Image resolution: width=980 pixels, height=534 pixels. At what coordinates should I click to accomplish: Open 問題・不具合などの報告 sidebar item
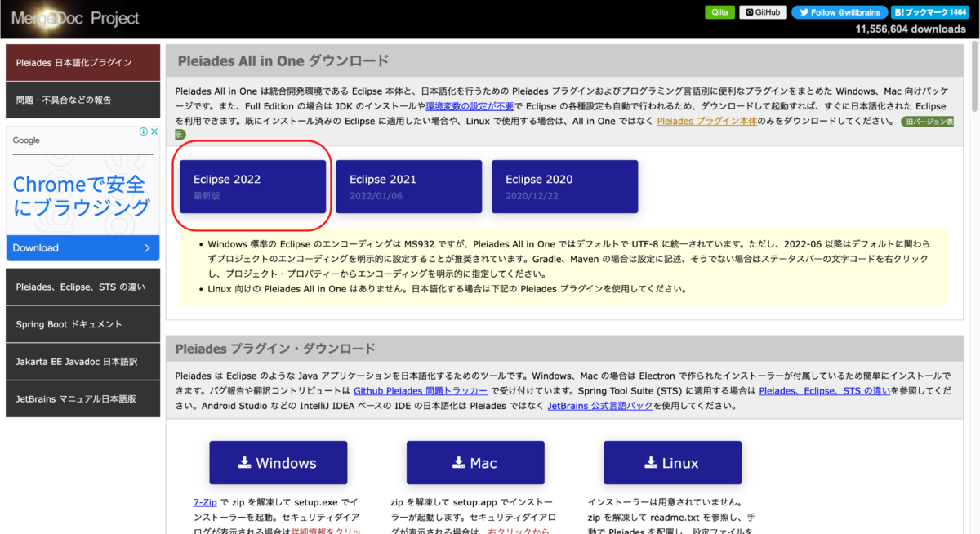[x=82, y=100]
